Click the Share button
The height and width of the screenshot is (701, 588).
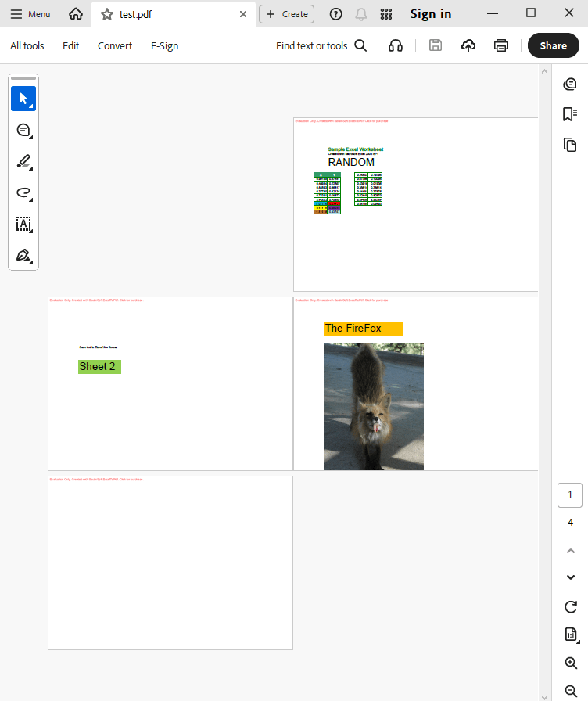[553, 45]
